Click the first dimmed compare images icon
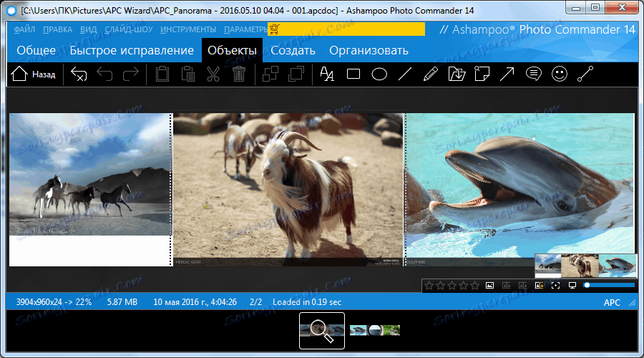The height and width of the screenshot is (358, 644). [x=506, y=285]
